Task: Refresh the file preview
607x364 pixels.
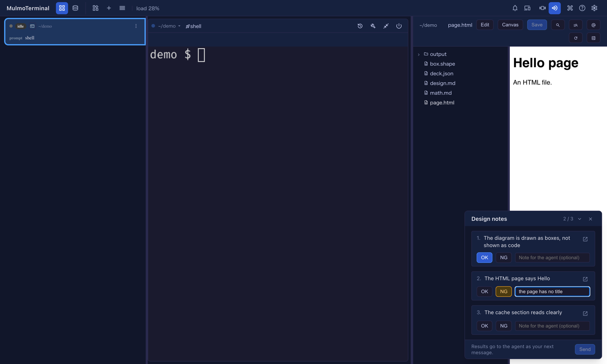Action: 576,38
